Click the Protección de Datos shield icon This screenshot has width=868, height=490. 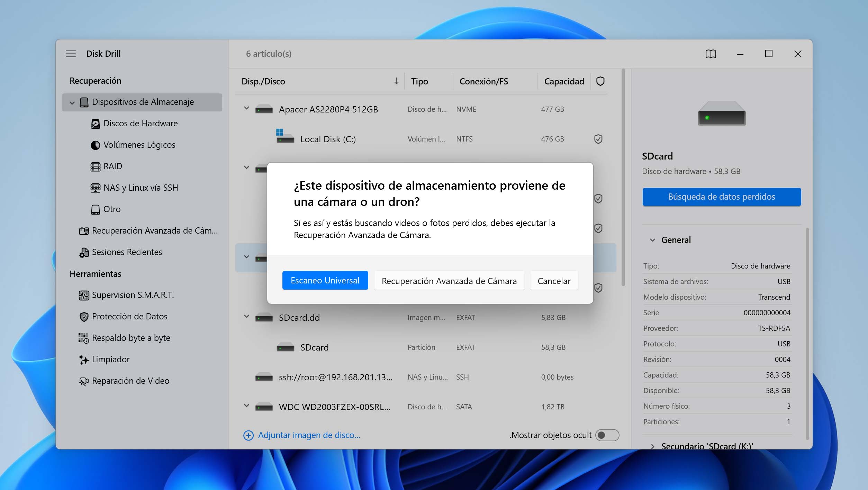click(84, 317)
